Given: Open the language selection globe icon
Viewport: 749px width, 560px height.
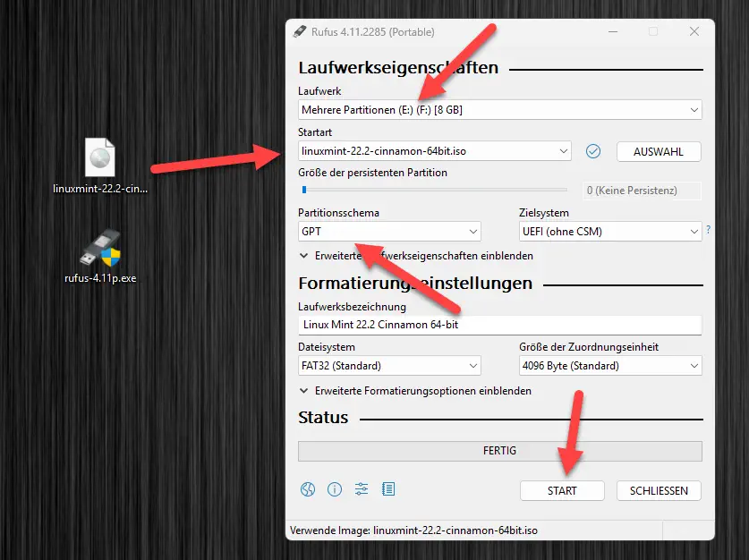Looking at the screenshot, I should point(308,489).
